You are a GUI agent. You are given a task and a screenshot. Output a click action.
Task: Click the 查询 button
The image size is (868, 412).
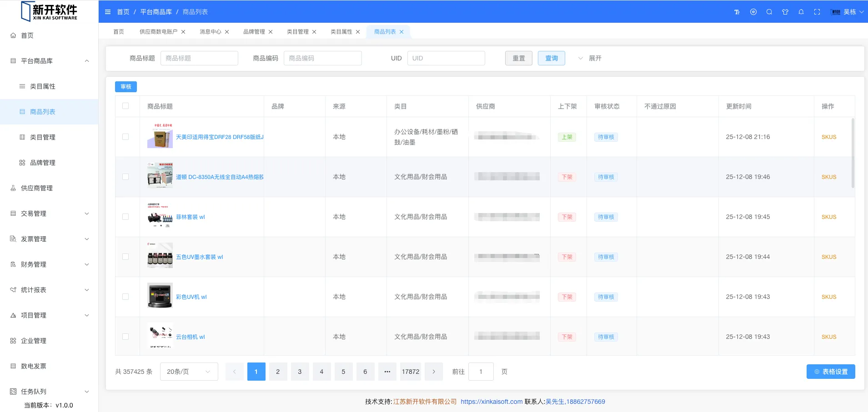551,58
